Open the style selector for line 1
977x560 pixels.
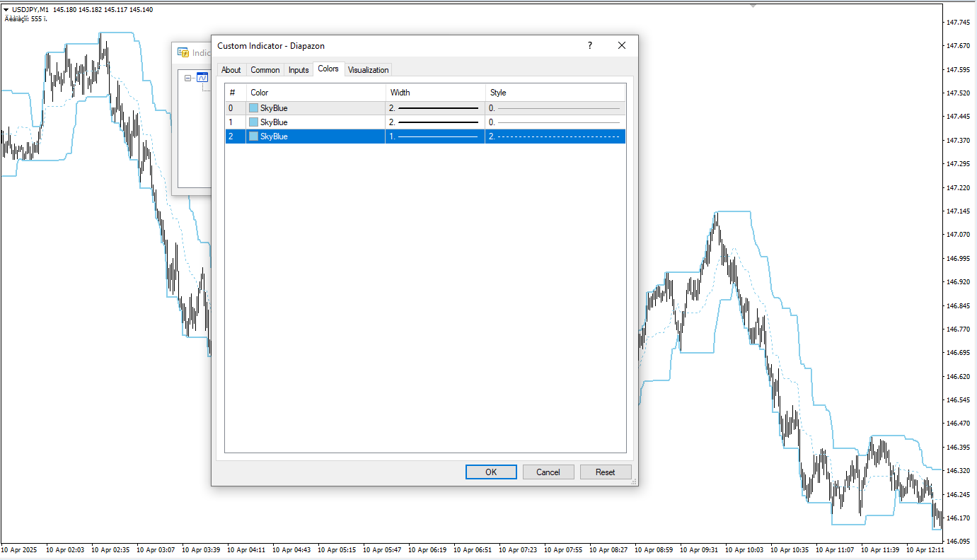click(x=555, y=122)
